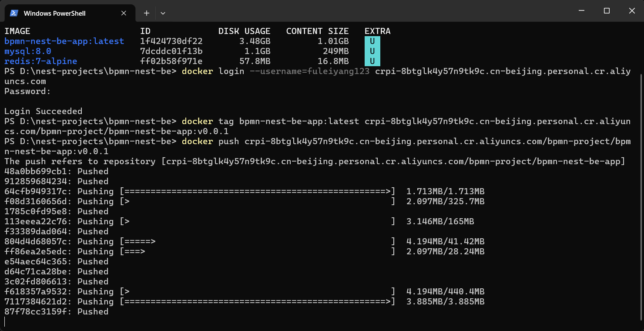
Task: Click the Password: prompt line
Action: (x=28, y=91)
